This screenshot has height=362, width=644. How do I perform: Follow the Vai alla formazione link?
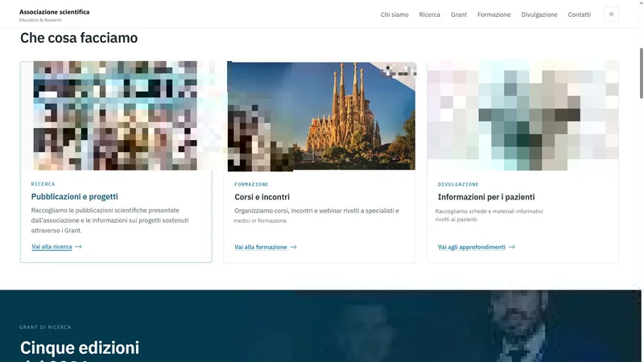[260, 247]
